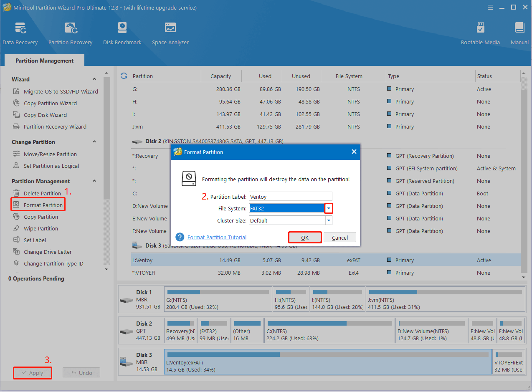Select partition H: row
Screen dimensions: 532x392
click(x=326, y=101)
